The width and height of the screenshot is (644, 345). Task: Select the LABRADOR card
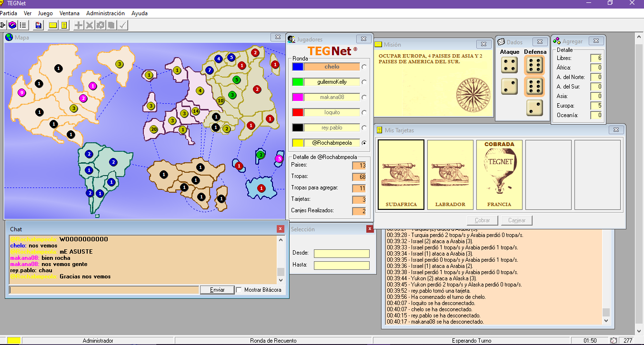450,175
